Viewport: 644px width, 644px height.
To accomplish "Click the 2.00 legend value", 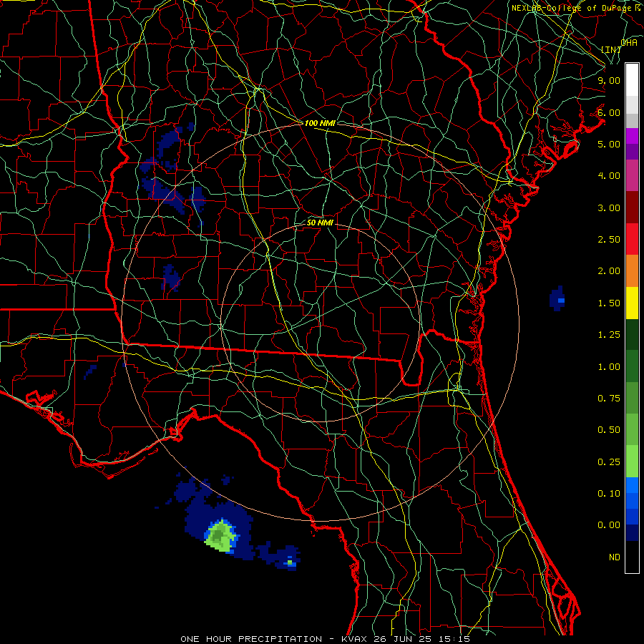I will coord(609,271).
